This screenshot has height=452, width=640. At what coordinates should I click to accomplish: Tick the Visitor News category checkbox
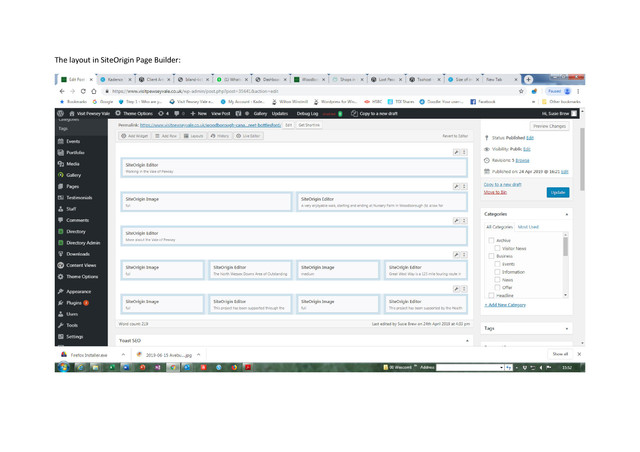click(497, 248)
